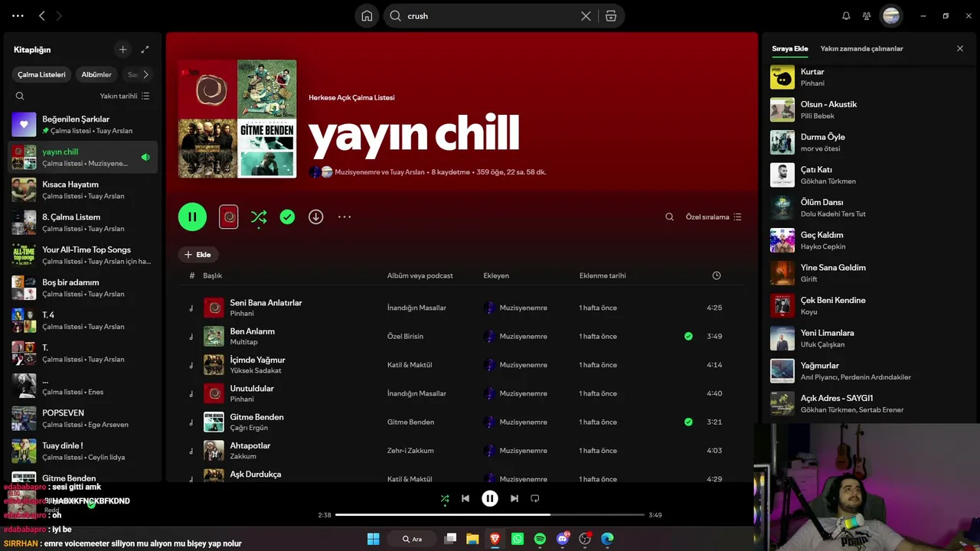Open File Explorer from the taskbar
The height and width of the screenshot is (551, 980).
click(x=472, y=540)
